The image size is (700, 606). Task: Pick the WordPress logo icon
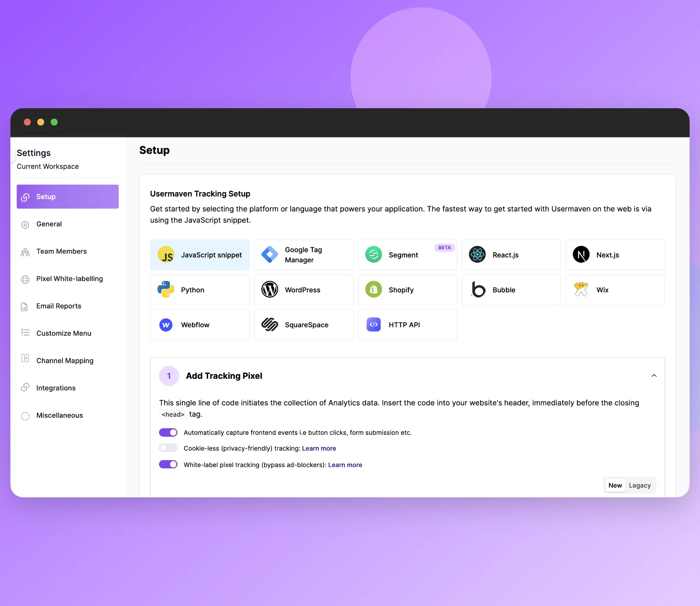(269, 290)
